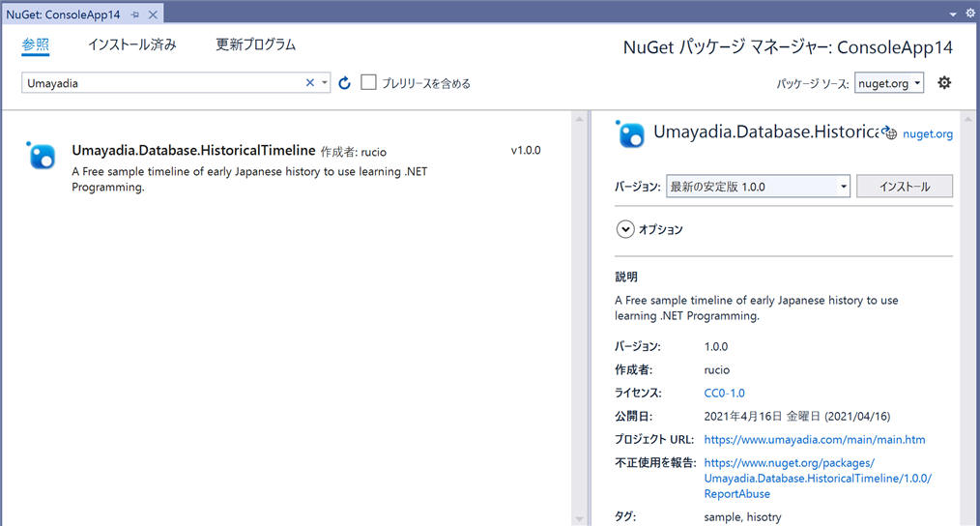Close the NuGet: ConsoleApp14 tab
Image resolution: width=980 pixels, height=526 pixels.
153,15
